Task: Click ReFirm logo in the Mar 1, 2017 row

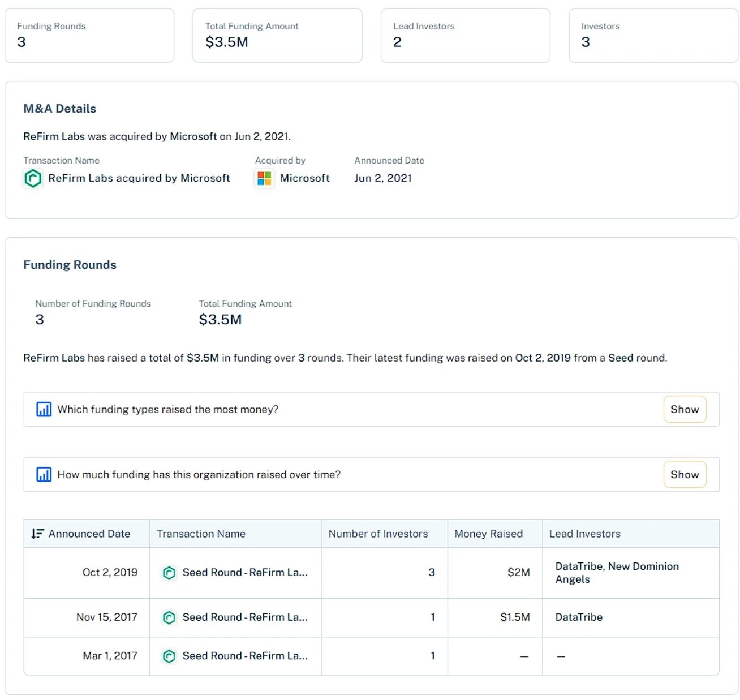Action: click(169, 656)
